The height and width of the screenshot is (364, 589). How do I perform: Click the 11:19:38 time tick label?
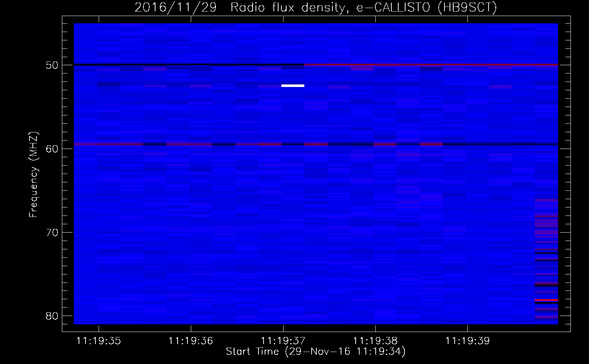tap(375, 341)
